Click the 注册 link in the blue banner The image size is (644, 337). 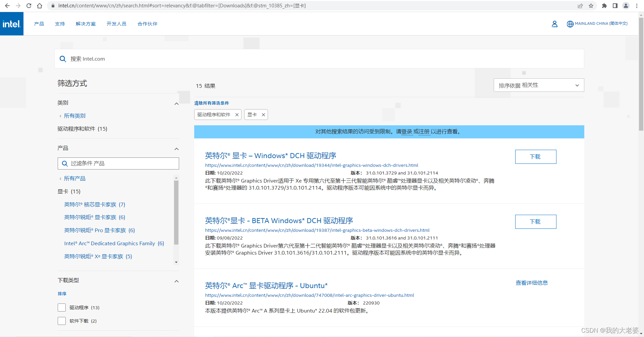424,132
